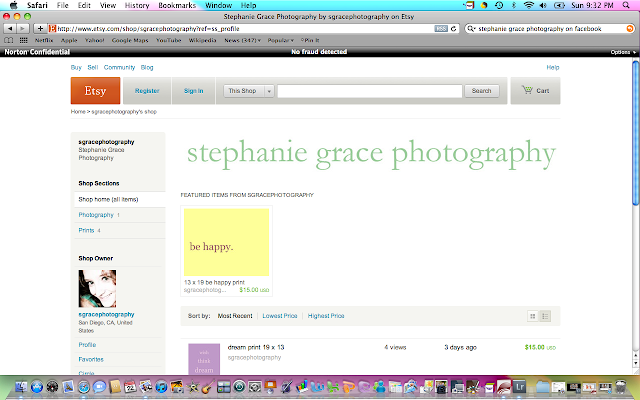Open Lightroom Lr icon in dock
Image resolution: width=640 pixels, height=400 pixels.
point(519,387)
